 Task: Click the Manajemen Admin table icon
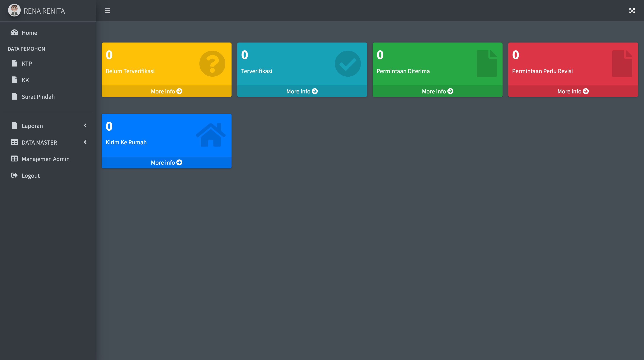click(x=14, y=159)
